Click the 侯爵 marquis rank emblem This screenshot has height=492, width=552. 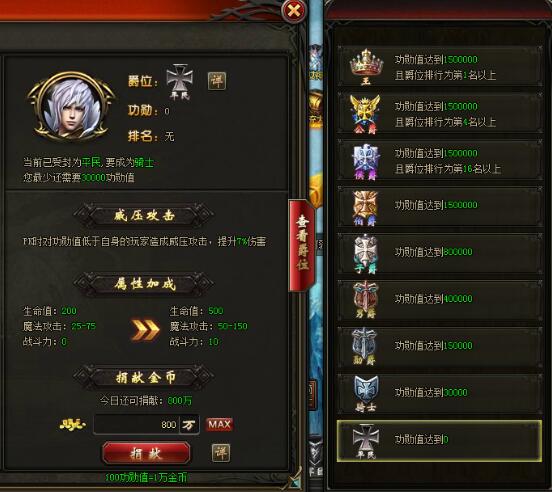coord(366,161)
